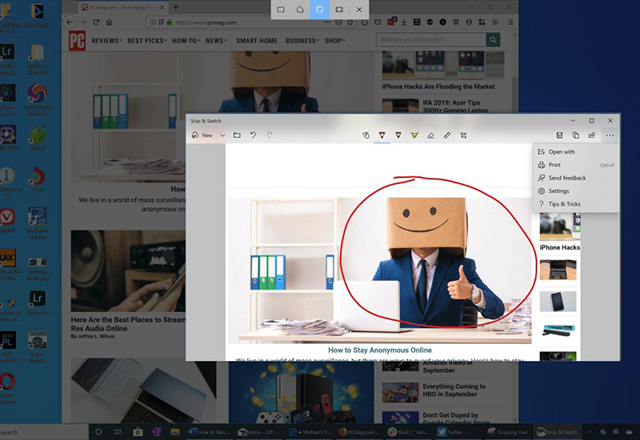Show hidden tray icons chevron

(589, 432)
